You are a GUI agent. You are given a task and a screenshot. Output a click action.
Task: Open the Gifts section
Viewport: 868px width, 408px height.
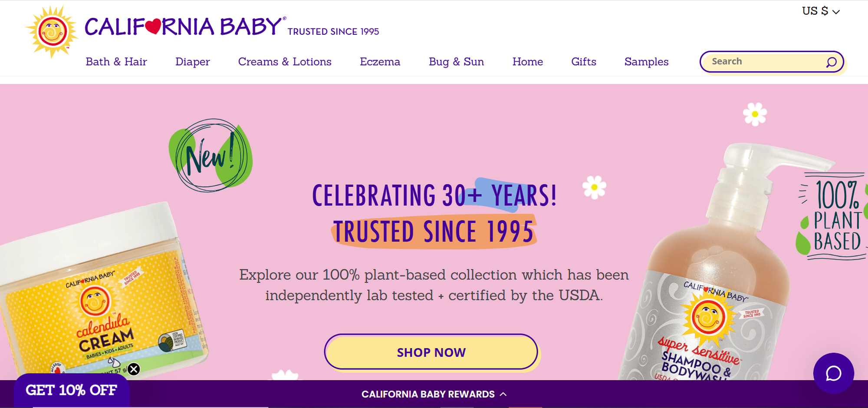click(584, 62)
